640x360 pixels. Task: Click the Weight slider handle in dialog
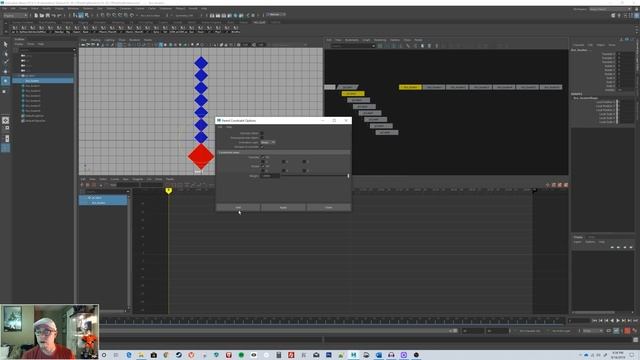pos(348,176)
